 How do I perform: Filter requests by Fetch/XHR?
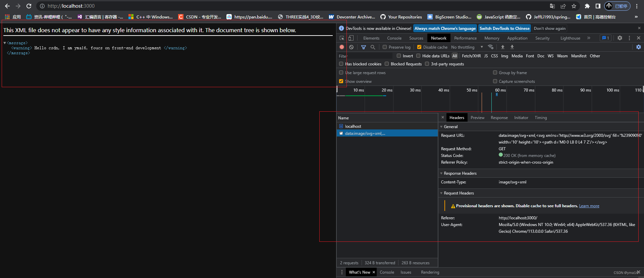tap(471, 56)
